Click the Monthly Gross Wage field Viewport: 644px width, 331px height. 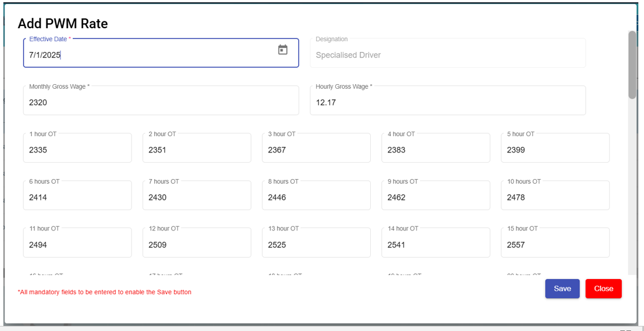click(x=161, y=102)
